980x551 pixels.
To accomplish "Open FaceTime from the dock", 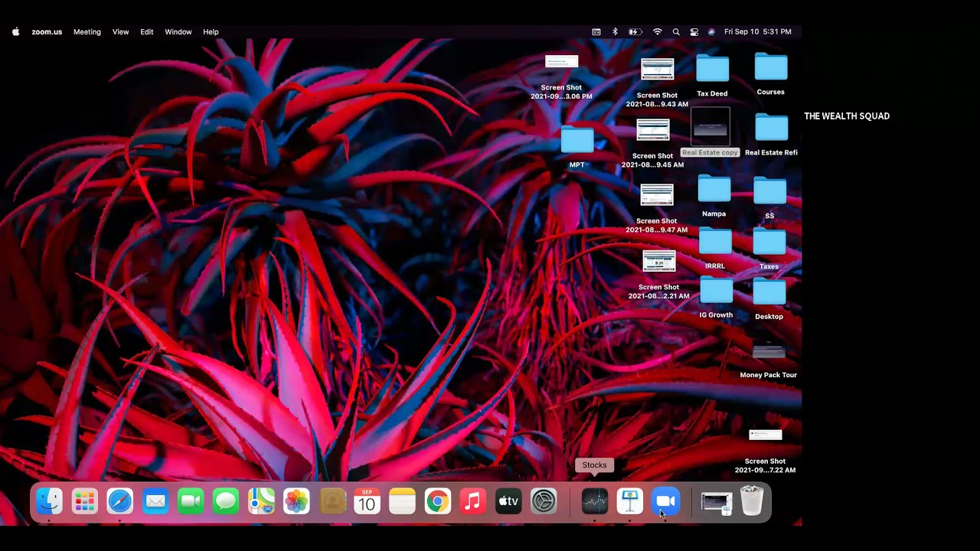I will [x=191, y=502].
